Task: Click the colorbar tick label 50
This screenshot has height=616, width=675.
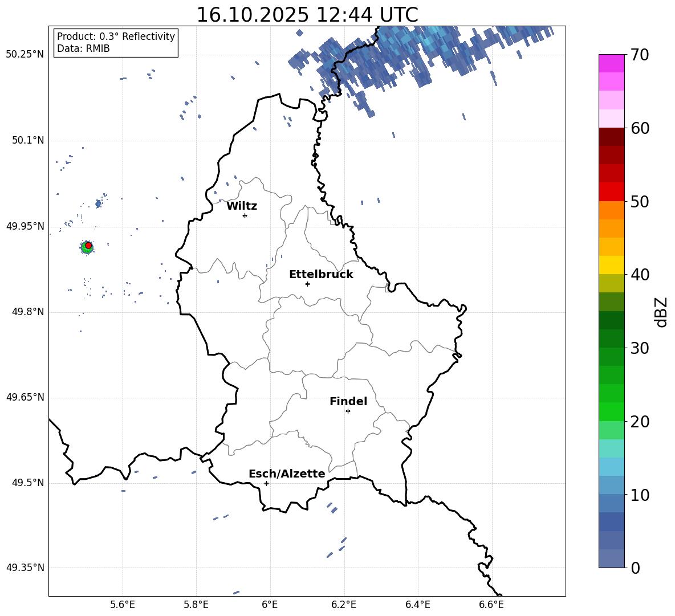Action: pyautogui.click(x=640, y=201)
